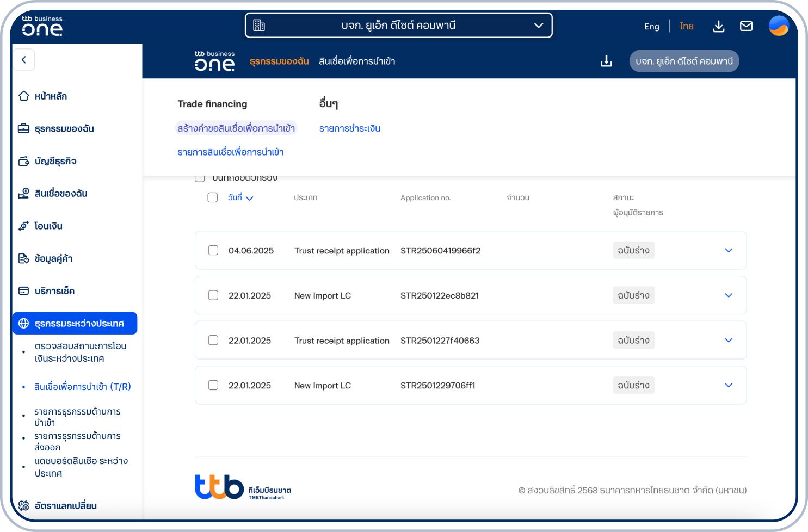Click the briefcase icon beside ธุรกรรมของฉัน
This screenshot has height=532, width=808.
pos(24,128)
